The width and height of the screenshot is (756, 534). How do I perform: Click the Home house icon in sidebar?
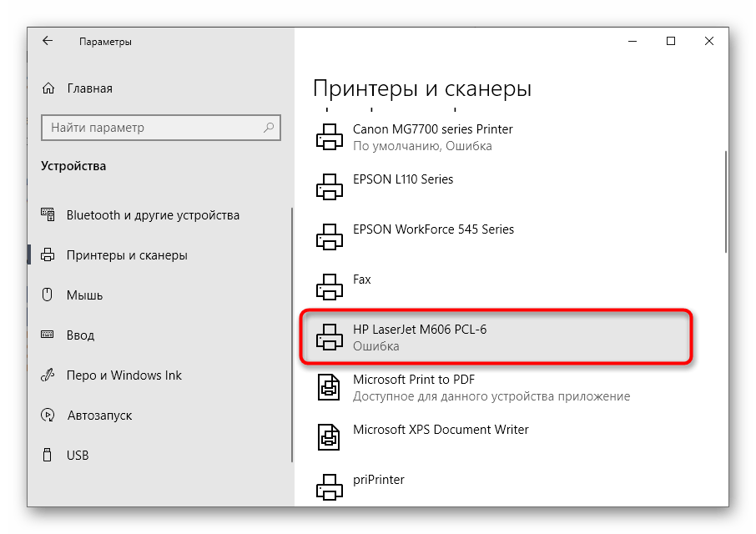[x=47, y=88]
